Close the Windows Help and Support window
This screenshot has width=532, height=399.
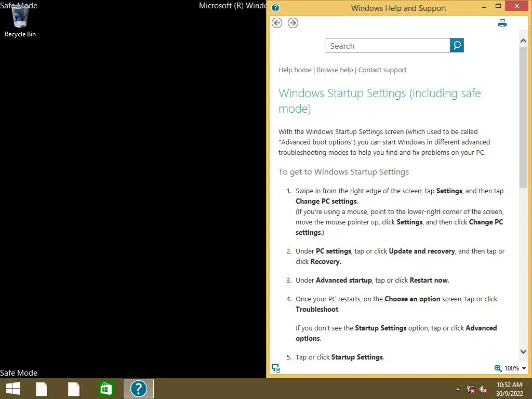[x=517, y=6]
